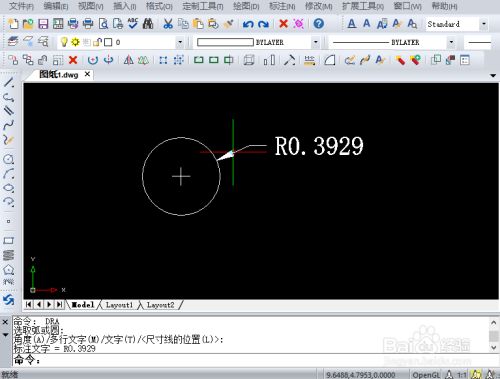Image resolution: width=500 pixels, height=379 pixels.
Task: Open the 修改(M) menu
Action: pyautogui.click(x=319, y=6)
